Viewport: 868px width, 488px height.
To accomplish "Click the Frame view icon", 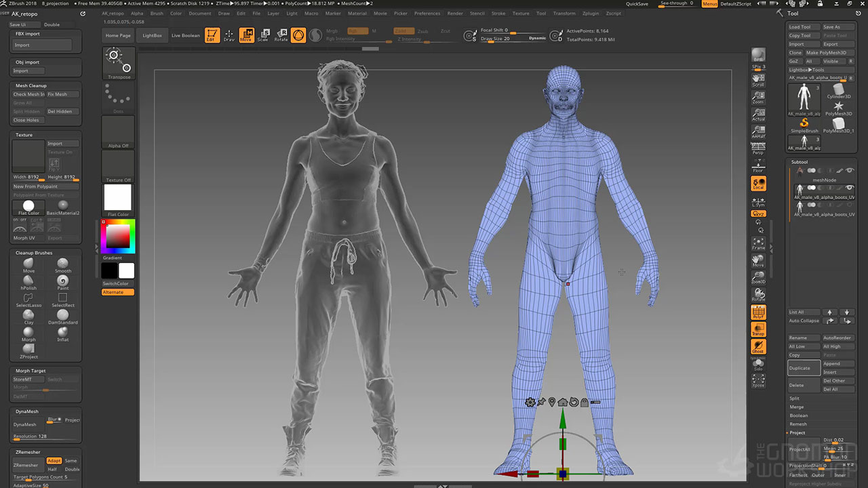I will pos(758,243).
